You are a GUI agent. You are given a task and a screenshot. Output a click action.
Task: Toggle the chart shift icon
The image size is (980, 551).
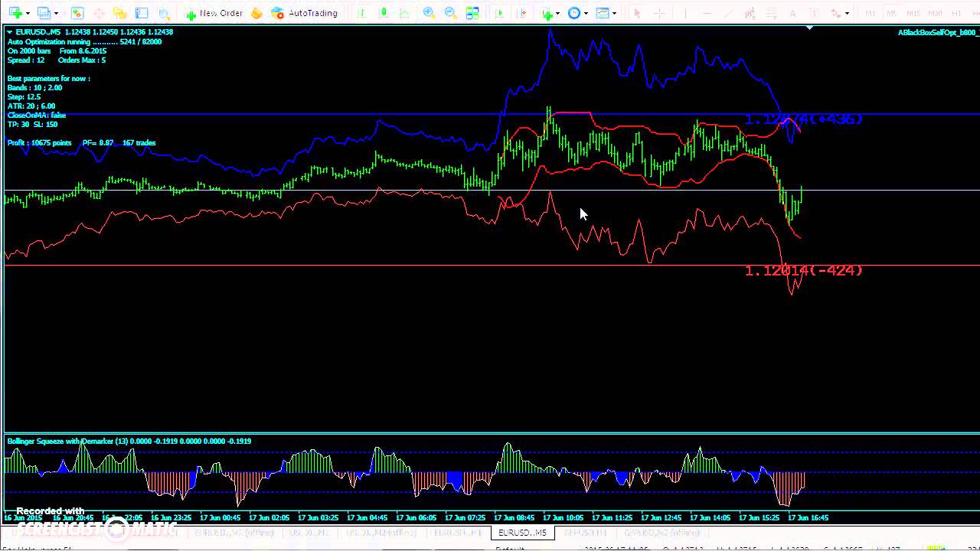pyautogui.click(x=522, y=13)
